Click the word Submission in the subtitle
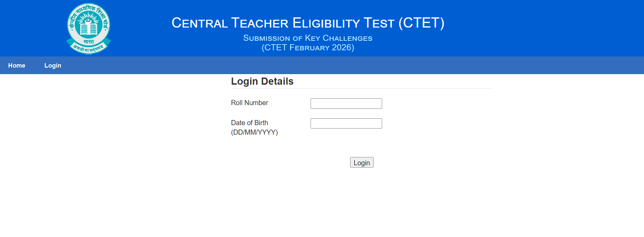644x237 pixels. pos(266,38)
